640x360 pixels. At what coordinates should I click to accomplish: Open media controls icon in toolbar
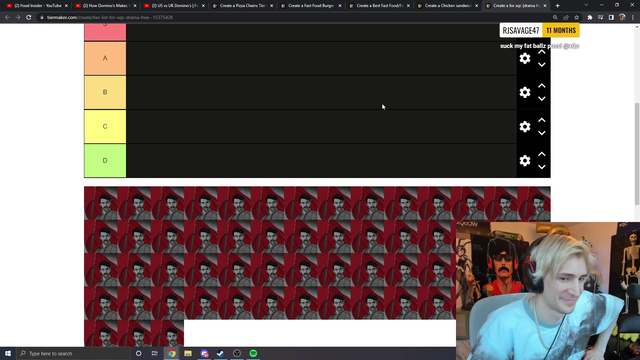tap(600, 18)
